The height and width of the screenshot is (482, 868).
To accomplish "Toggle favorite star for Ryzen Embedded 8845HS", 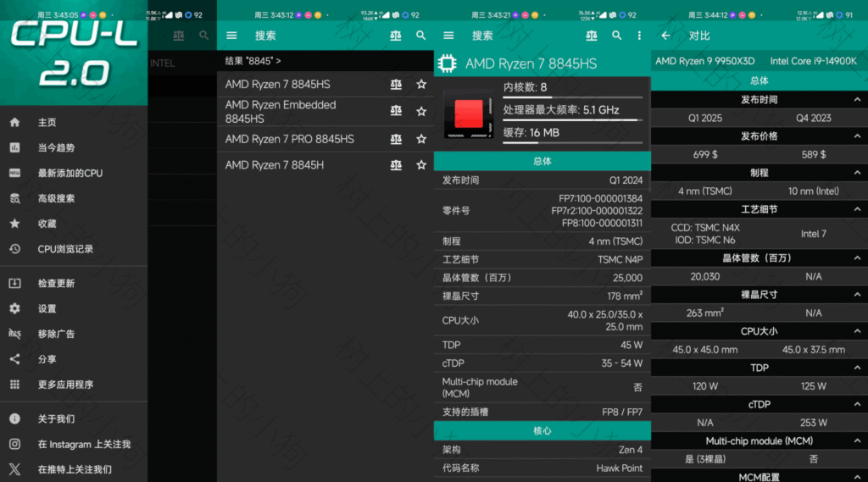I will (421, 111).
